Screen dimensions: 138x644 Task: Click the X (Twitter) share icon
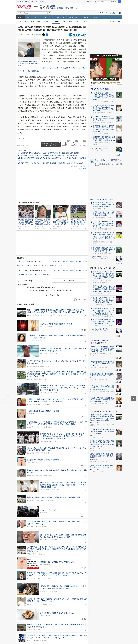pos(44,35)
